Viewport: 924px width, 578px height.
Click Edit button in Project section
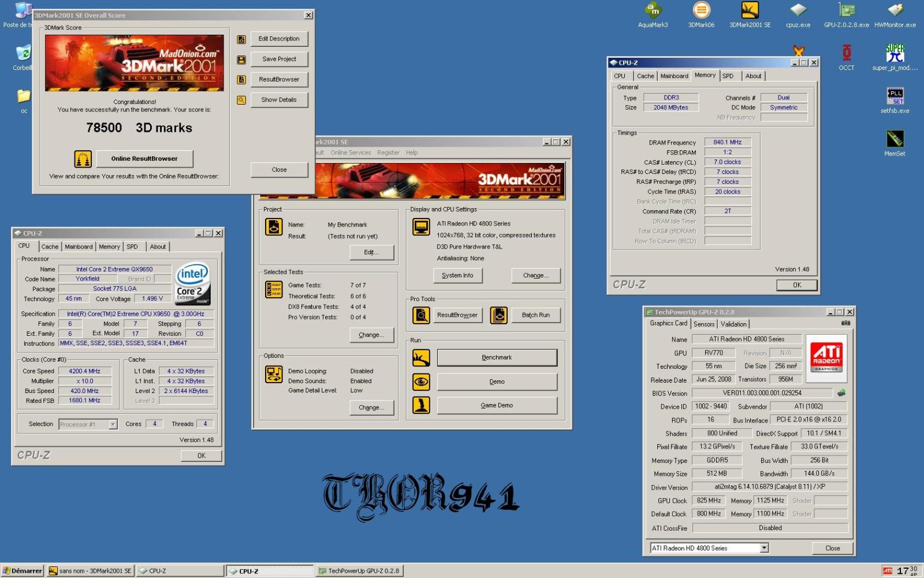click(x=372, y=253)
